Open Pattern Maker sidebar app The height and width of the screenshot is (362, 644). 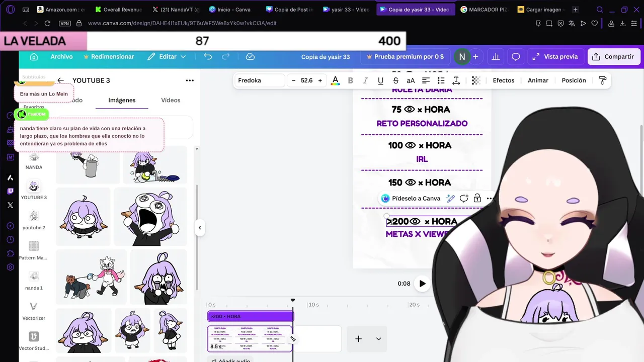(x=34, y=250)
